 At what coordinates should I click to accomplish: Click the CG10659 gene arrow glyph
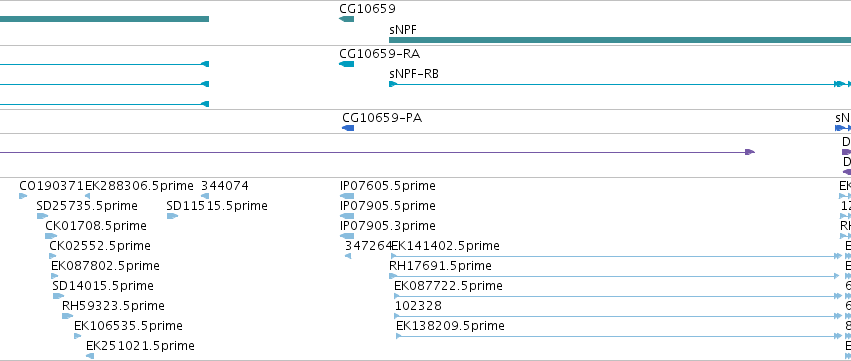point(346,19)
